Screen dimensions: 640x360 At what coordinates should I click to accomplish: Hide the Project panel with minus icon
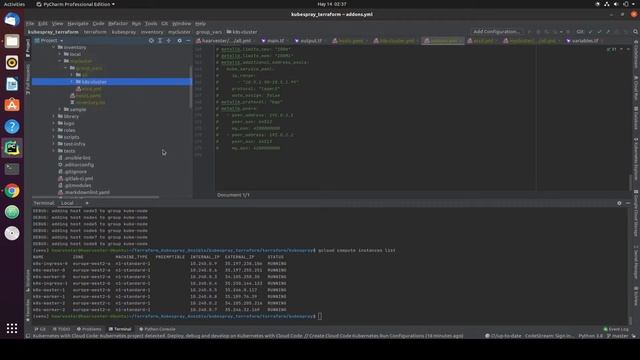coord(188,40)
